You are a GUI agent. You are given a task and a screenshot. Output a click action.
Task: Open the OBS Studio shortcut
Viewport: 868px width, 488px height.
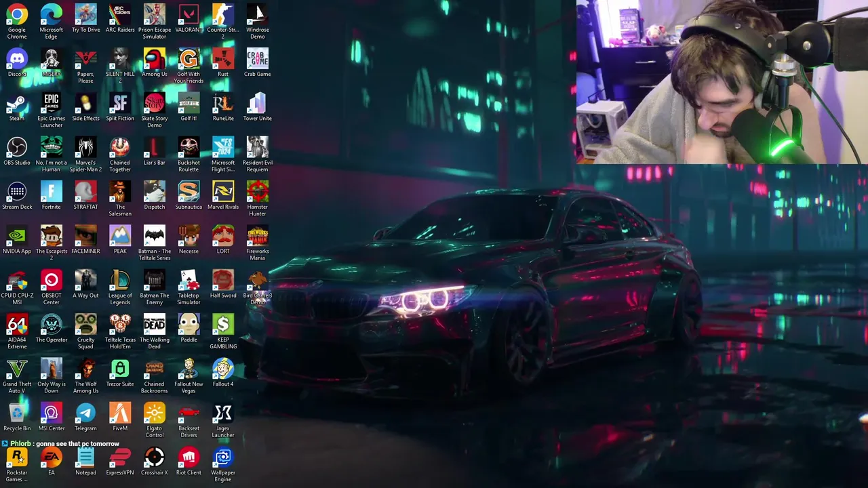coord(17,147)
